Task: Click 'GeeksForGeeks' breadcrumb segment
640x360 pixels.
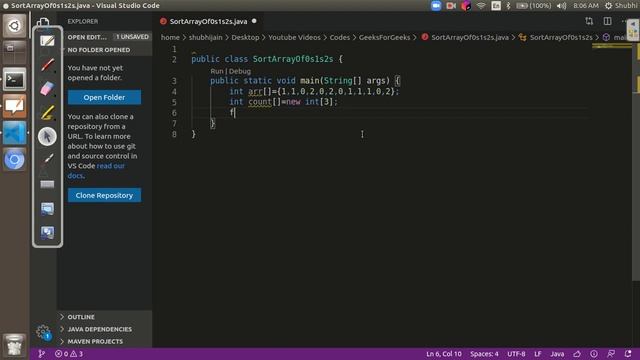Action: point(384,37)
